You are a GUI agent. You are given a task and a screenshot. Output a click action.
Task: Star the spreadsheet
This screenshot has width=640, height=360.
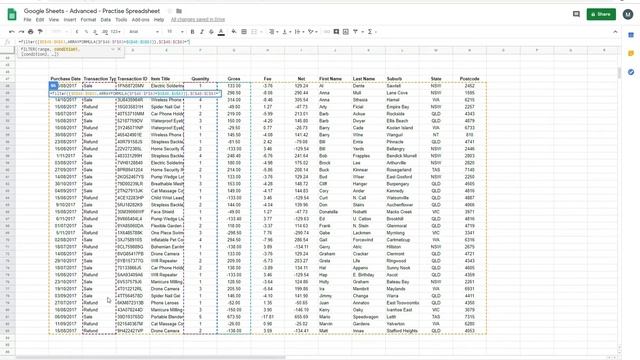pyautogui.click(x=169, y=11)
